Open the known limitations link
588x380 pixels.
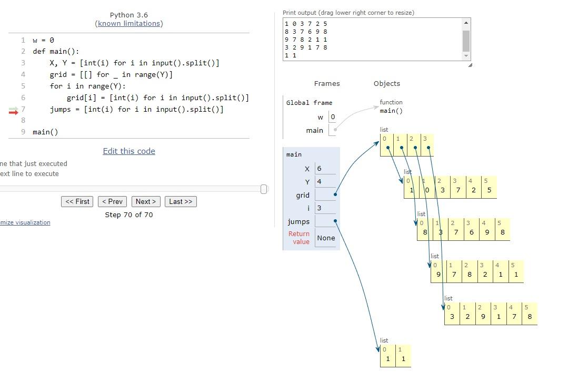[128, 23]
